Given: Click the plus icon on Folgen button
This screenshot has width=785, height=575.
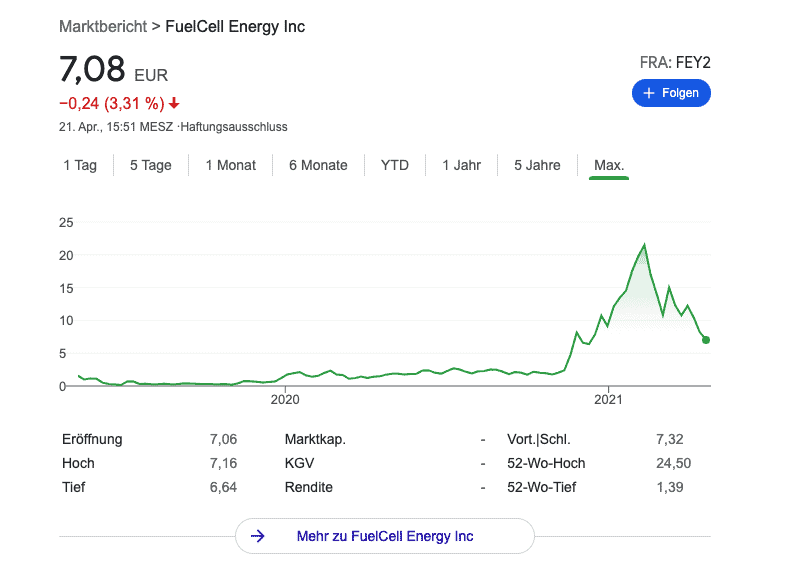Looking at the screenshot, I should (x=649, y=93).
